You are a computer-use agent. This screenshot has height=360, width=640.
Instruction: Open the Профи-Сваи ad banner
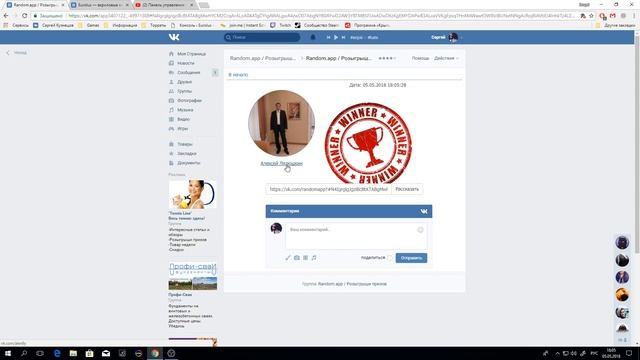tap(193, 276)
